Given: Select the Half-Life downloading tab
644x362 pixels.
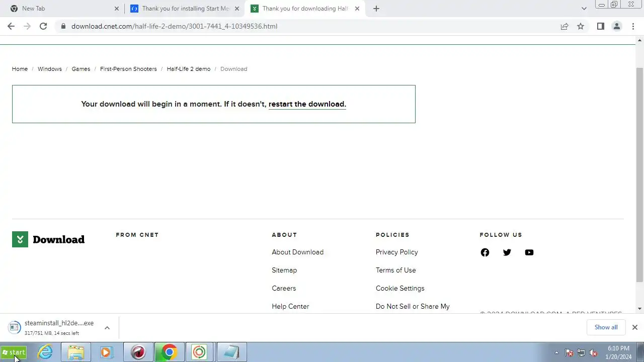Looking at the screenshot, I should (305, 9).
